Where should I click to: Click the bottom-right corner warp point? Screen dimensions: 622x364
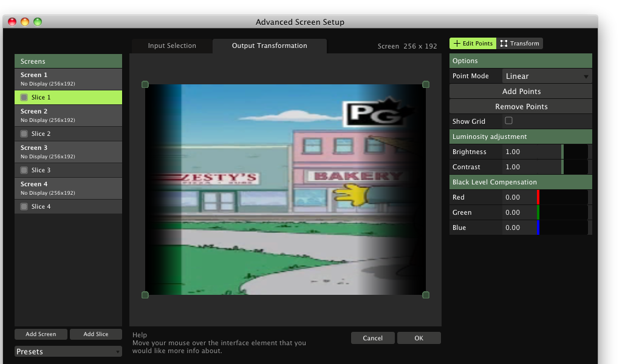426,295
